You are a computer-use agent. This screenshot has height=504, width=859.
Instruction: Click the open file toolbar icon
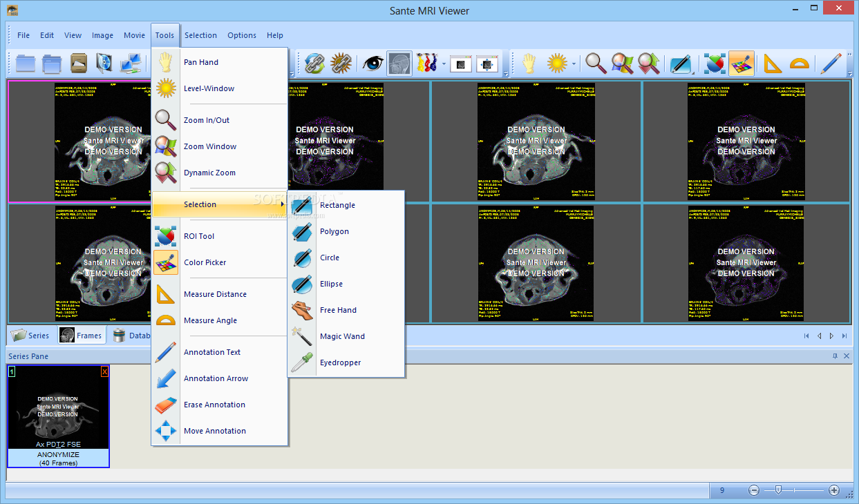point(25,63)
